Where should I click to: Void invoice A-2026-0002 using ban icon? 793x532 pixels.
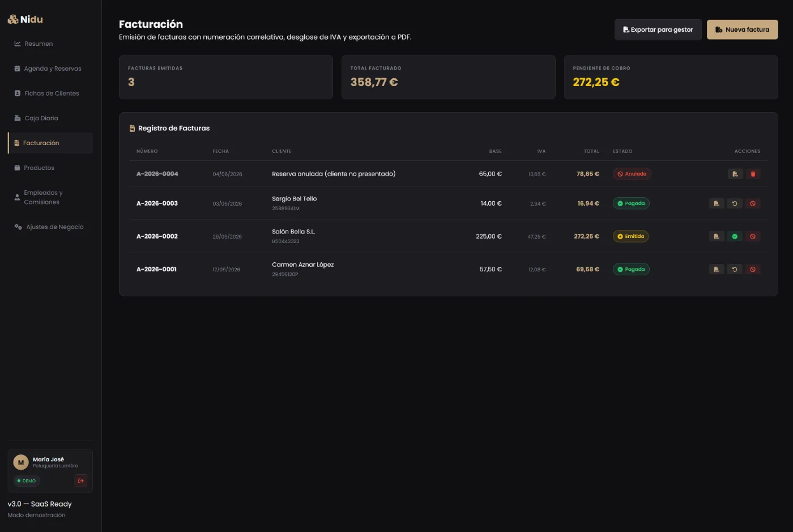coord(753,236)
